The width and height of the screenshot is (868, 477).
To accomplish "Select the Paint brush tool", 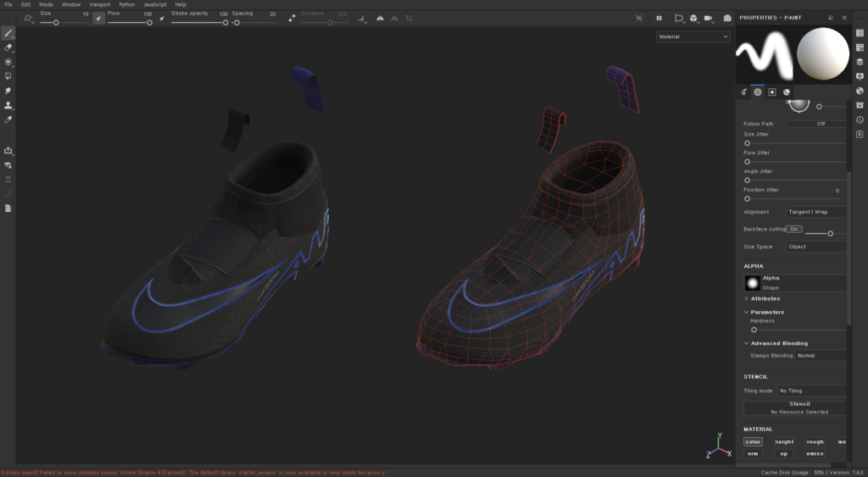I will (x=8, y=33).
